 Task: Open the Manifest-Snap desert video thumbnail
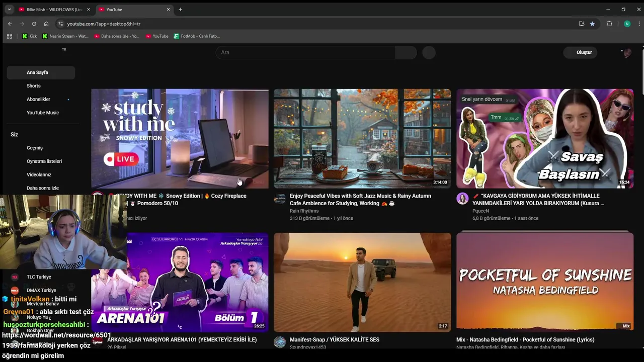(x=362, y=282)
